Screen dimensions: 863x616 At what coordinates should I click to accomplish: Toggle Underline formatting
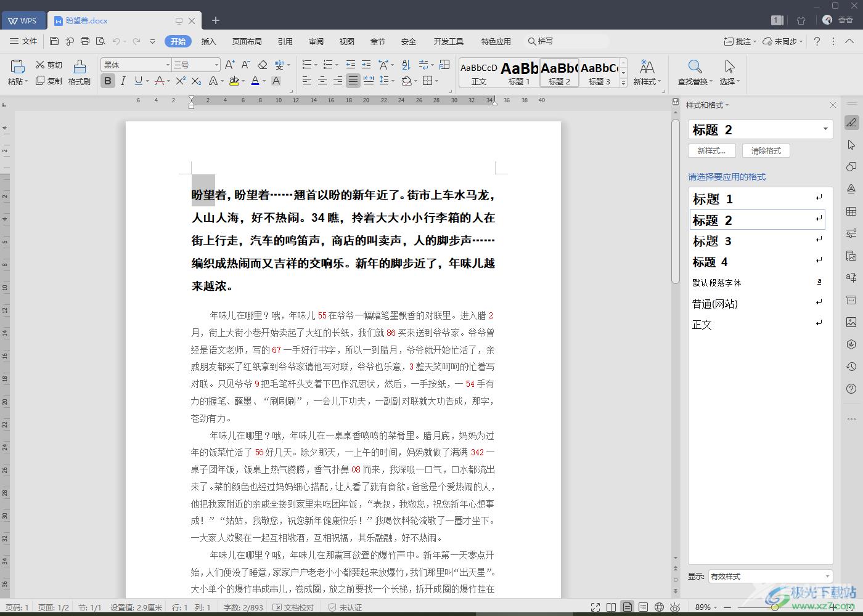(x=138, y=81)
